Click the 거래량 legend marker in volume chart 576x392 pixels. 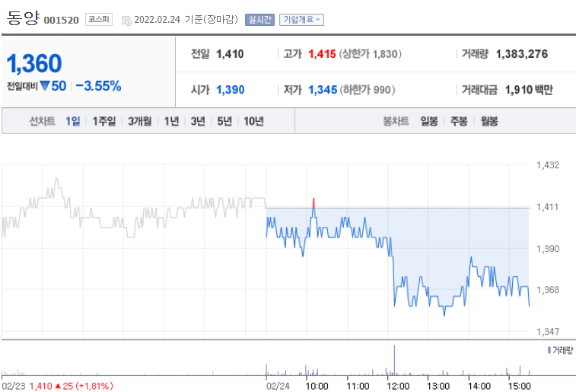tap(549, 350)
